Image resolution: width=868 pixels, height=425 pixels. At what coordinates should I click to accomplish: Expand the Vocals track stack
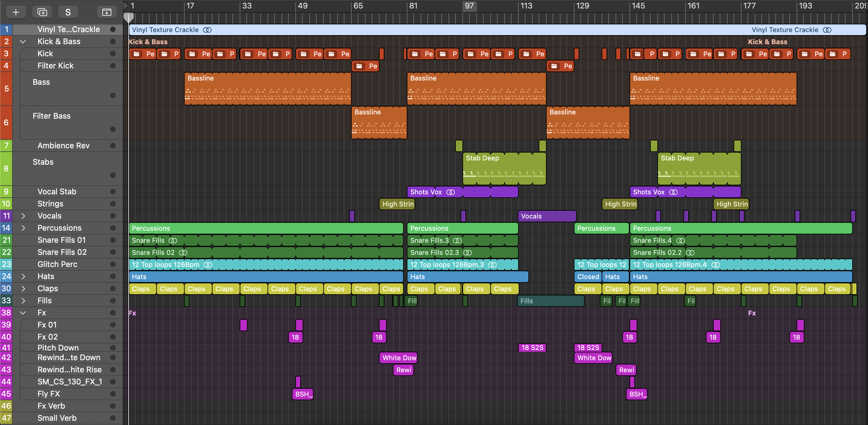[x=23, y=216]
